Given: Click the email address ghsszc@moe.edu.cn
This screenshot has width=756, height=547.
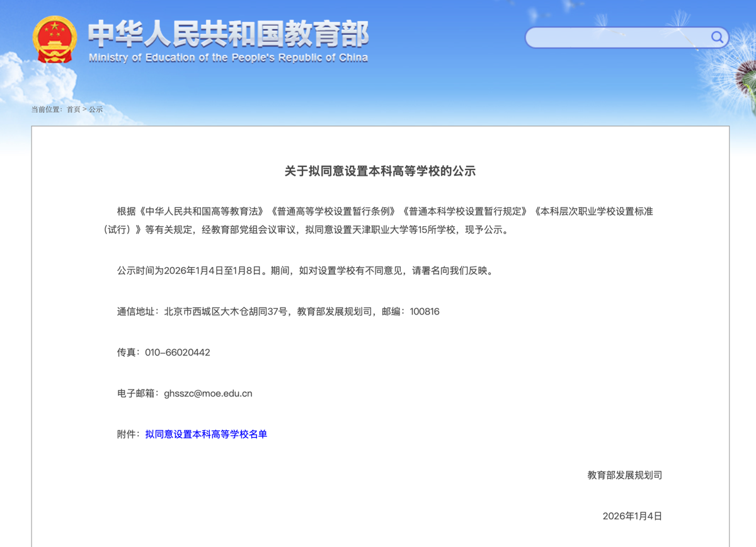Looking at the screenshot, I should click(208, 393).
